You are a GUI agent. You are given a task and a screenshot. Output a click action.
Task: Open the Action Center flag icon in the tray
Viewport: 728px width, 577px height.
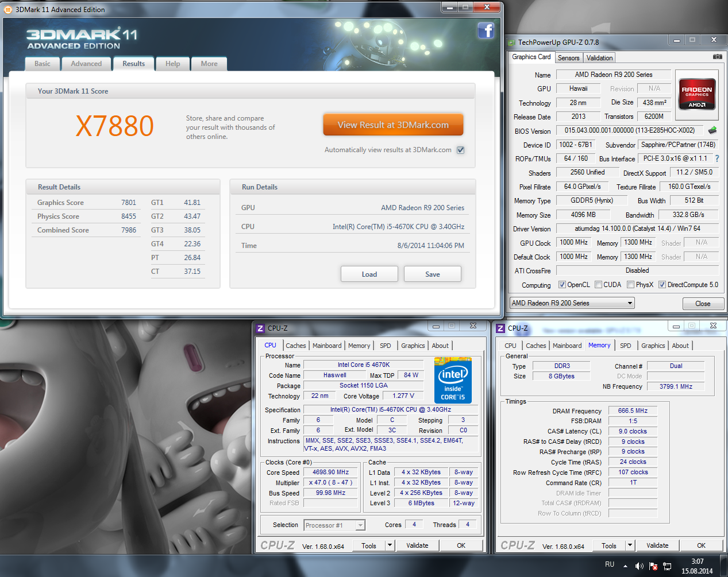pyautogui.click(x=653, y=566)
